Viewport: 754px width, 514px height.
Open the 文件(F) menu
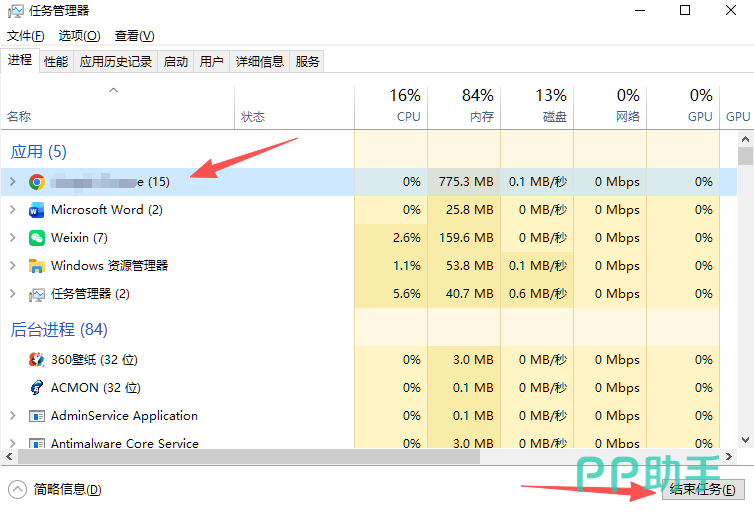coord(25,36)
